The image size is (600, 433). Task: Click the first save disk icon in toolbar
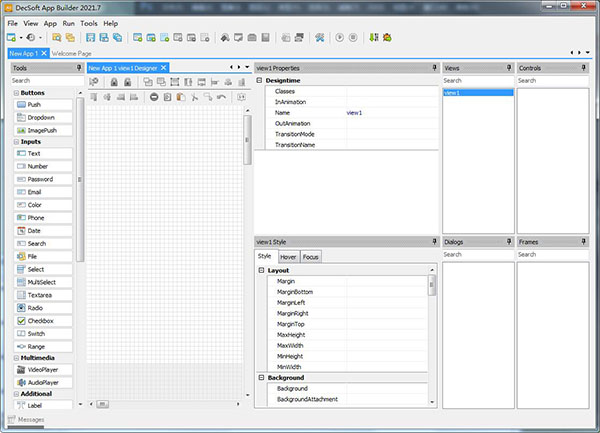90,37
